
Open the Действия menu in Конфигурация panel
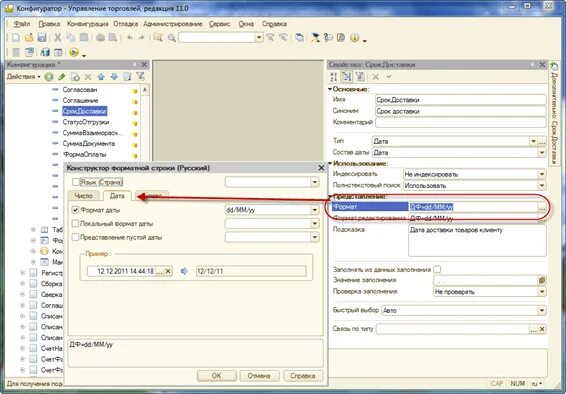(x=23, y=77)
